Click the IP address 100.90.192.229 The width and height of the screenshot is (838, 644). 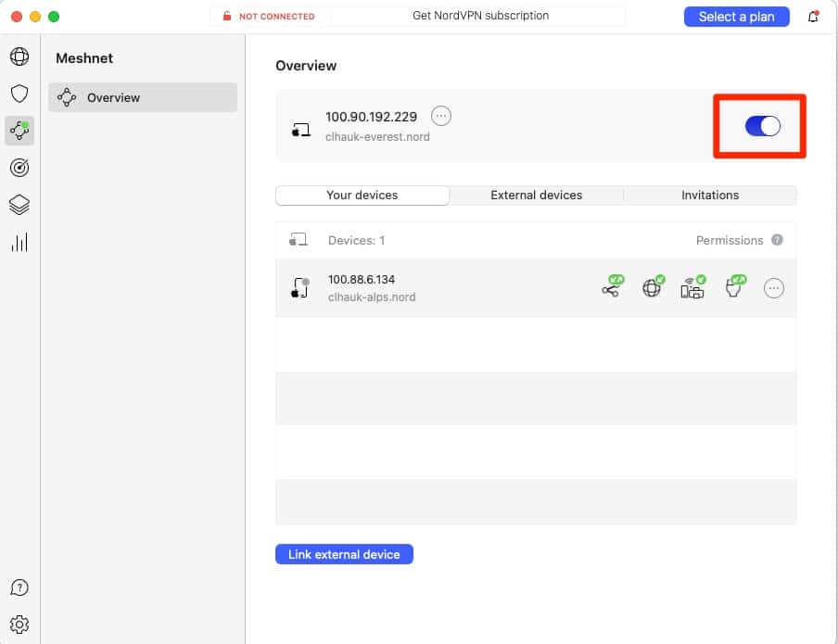(371, 117)
